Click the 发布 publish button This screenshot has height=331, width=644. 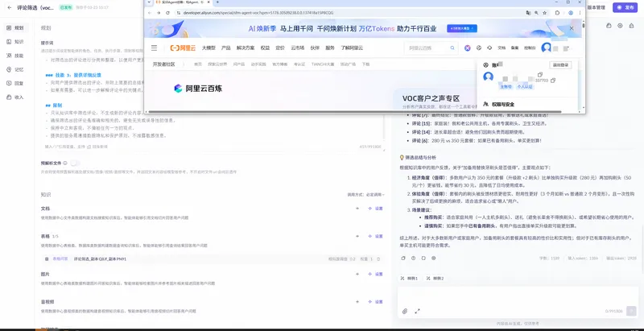[625, 7]
